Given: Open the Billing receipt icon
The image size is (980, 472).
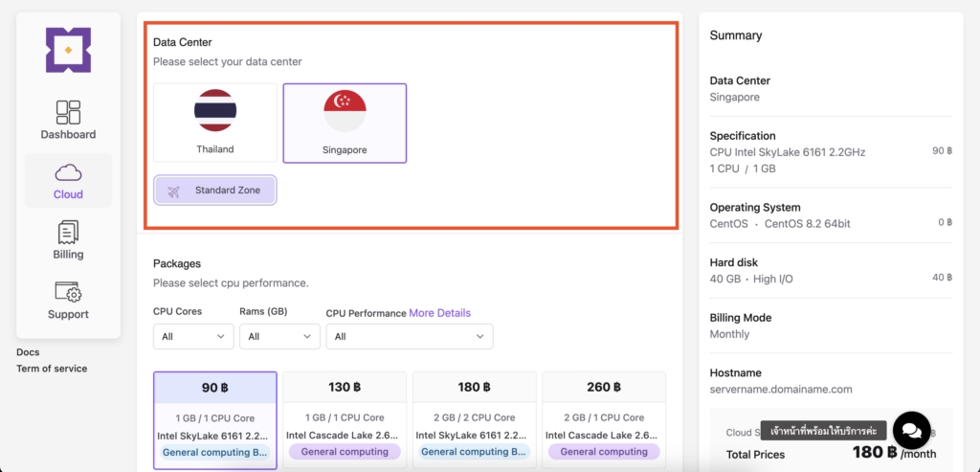Looking at the screenshot, I should (68, 232).
